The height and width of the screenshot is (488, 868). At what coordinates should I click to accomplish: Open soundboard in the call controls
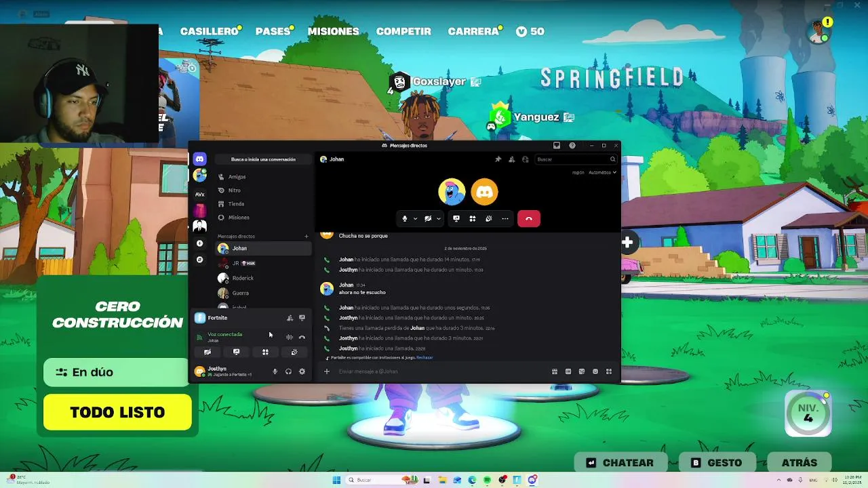pyautogui.click(x=488, y=218)
